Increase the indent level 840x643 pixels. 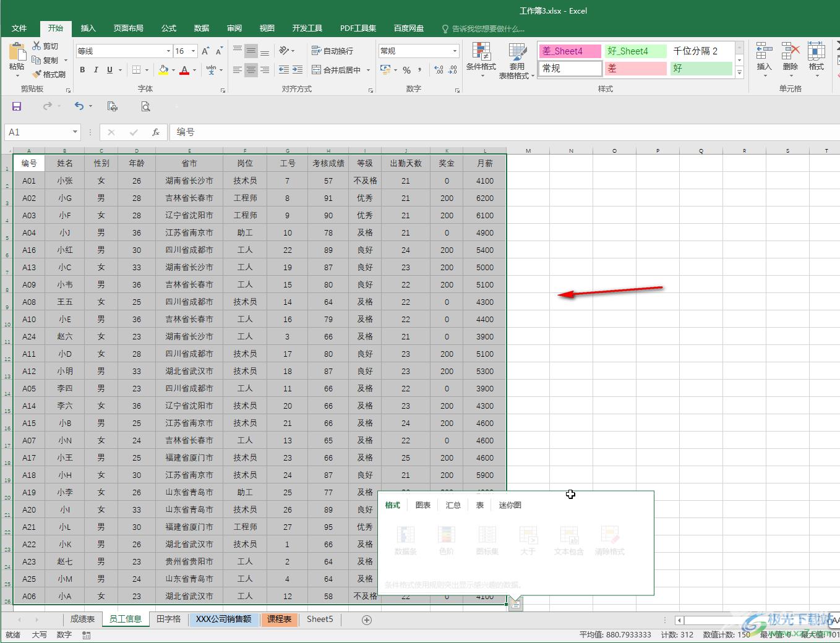(x=298, y=70)
